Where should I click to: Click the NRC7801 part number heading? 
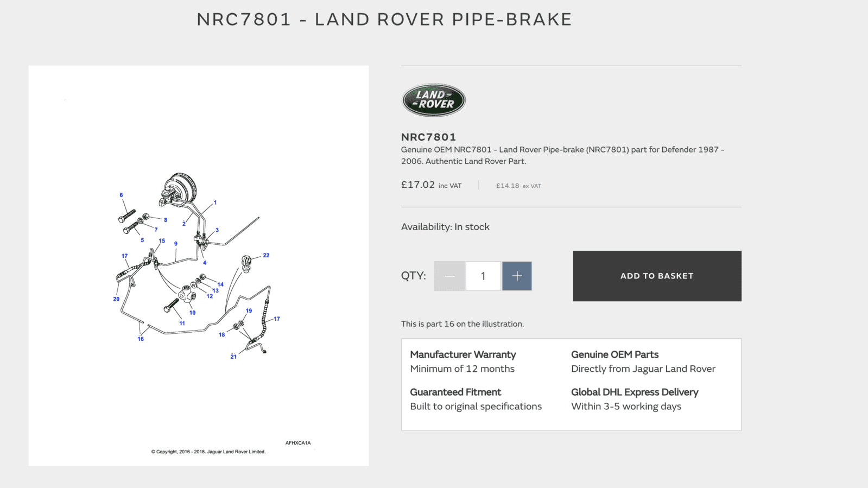click(428, 137)
